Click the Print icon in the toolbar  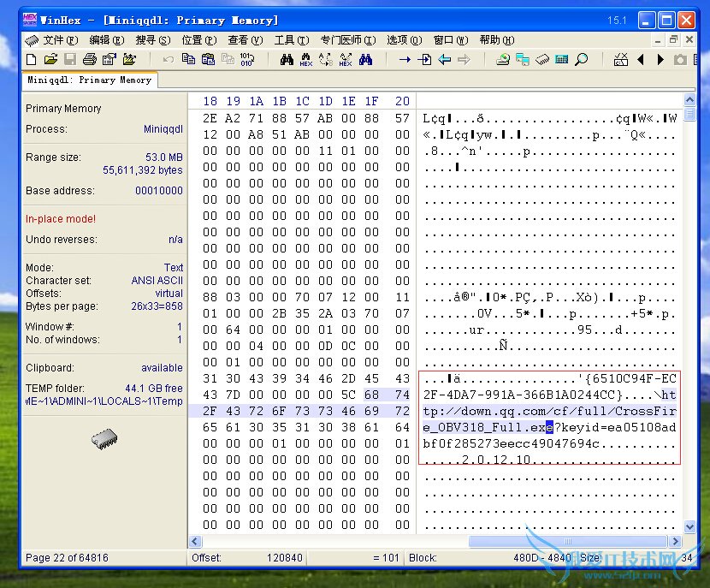click(89, 59)
